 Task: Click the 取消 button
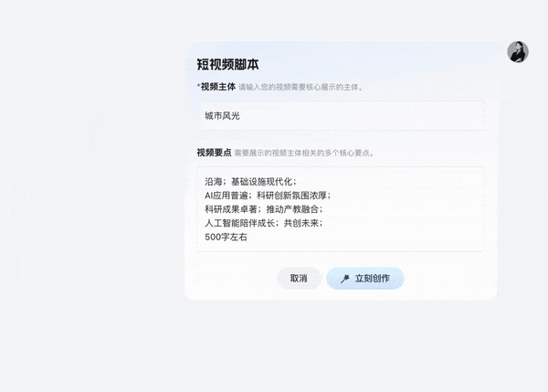click(299, 279)
